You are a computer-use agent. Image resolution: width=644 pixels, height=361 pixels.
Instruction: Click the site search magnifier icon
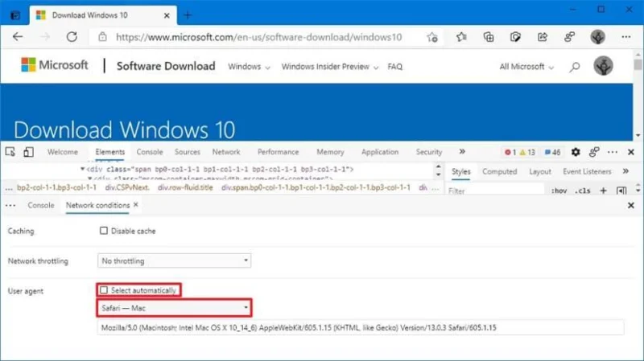pyautogui.click(x=575, y=67)
